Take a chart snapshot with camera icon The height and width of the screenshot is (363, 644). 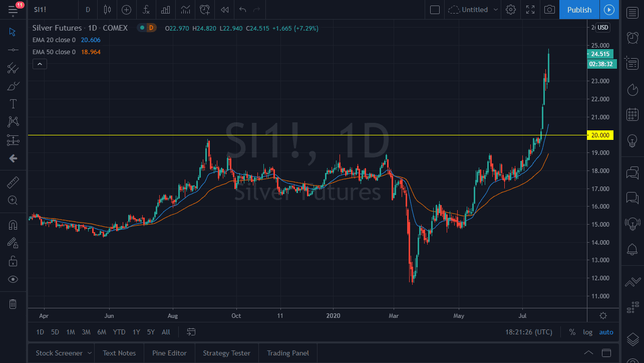click(x=549, y=10)
